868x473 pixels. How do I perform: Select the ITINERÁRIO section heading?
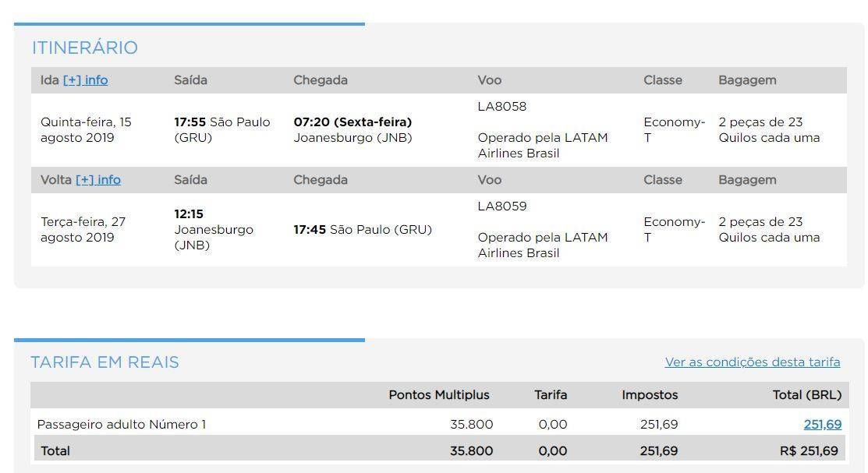[85, 48]
